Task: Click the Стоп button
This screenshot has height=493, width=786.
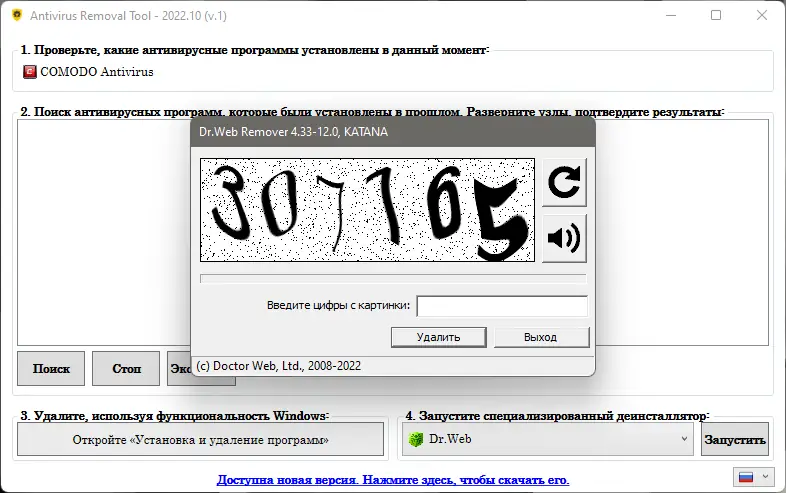Action: (x=126, y=369)
